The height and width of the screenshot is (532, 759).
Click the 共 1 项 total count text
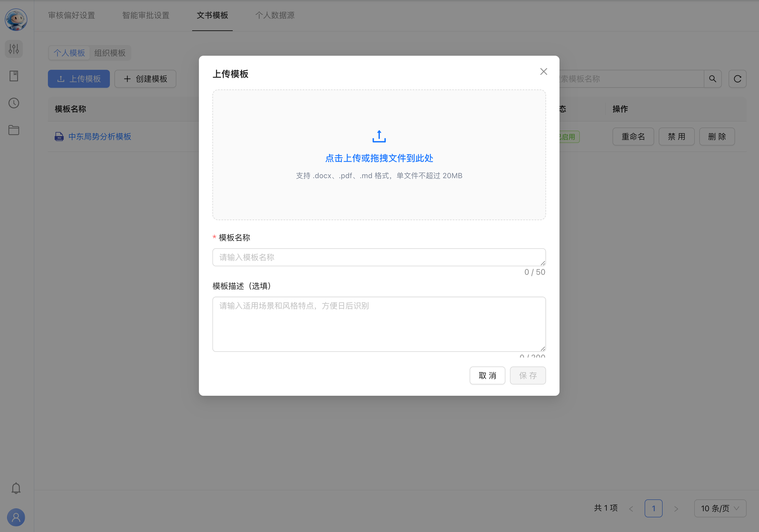pos(606,508)
